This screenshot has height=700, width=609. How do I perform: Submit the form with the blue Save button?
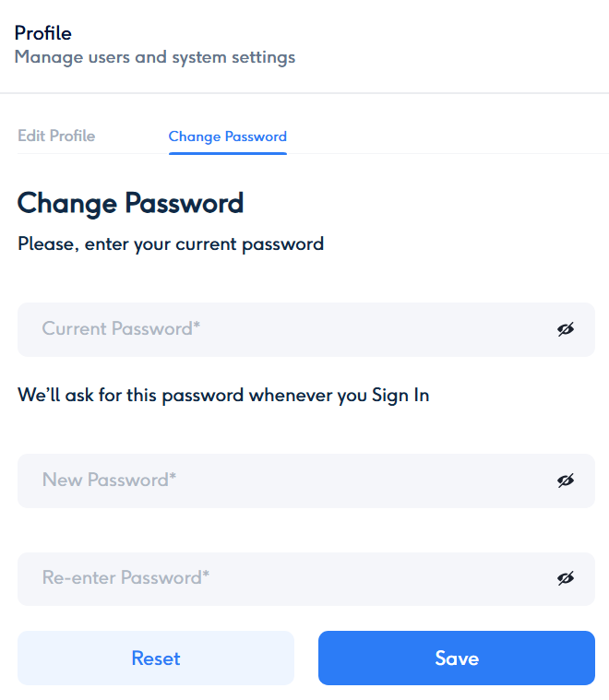(457, 658)
